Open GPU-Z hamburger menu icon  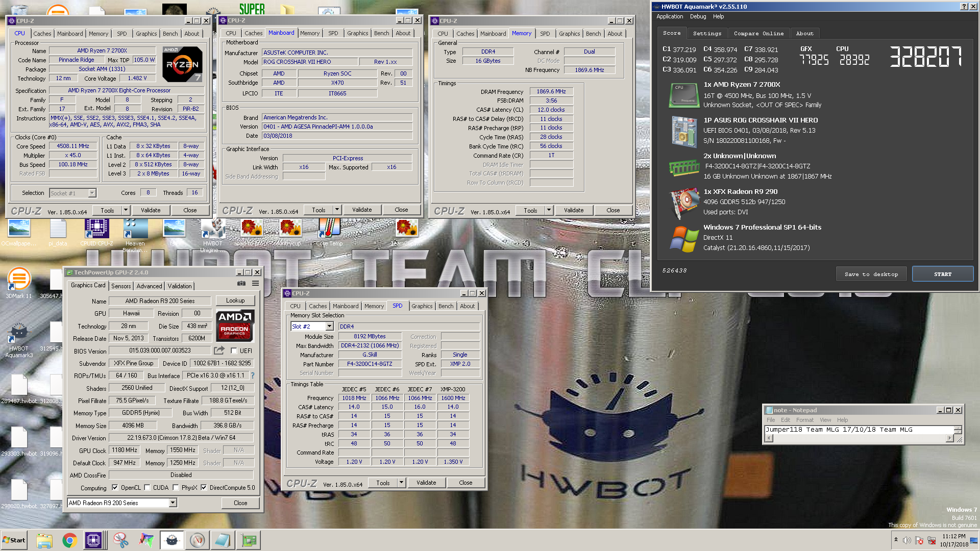tap(255, 283)
